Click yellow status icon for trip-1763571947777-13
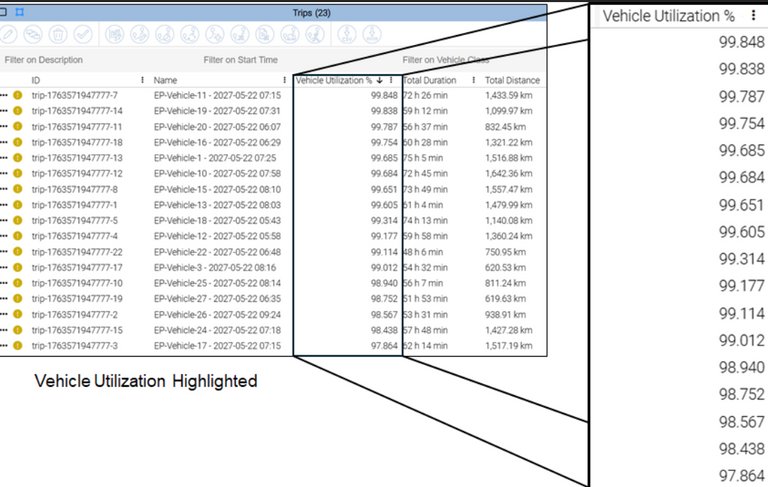This screenshot has width=768, height=487. point(18,158)
